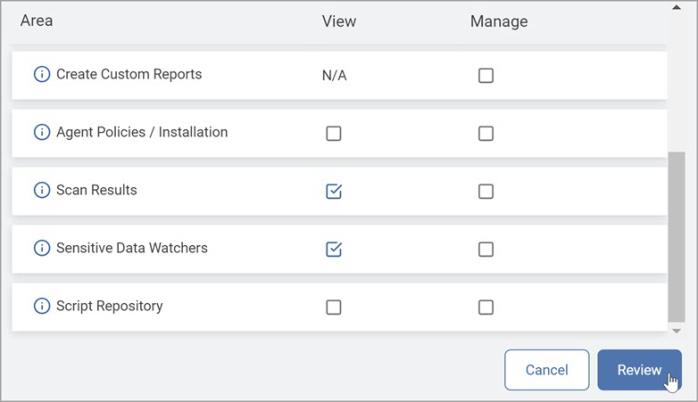Click the Scan Results row label
The height and width of the screenshot is (402, 698).
(x=96, y=190)
